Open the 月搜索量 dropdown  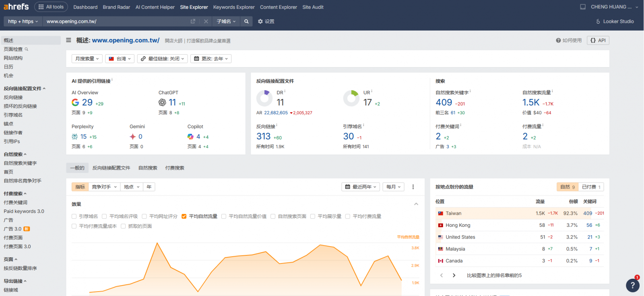coord(87,59)
